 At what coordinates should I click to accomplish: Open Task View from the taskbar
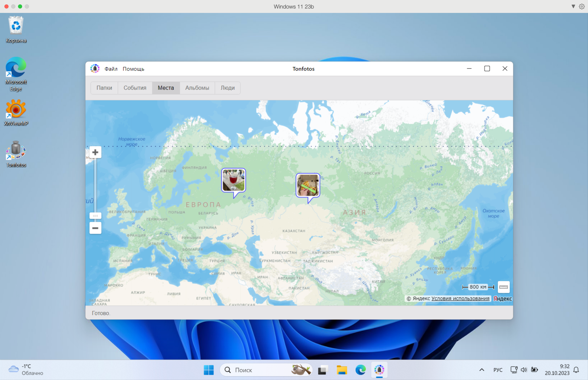[x=323, y=370]
